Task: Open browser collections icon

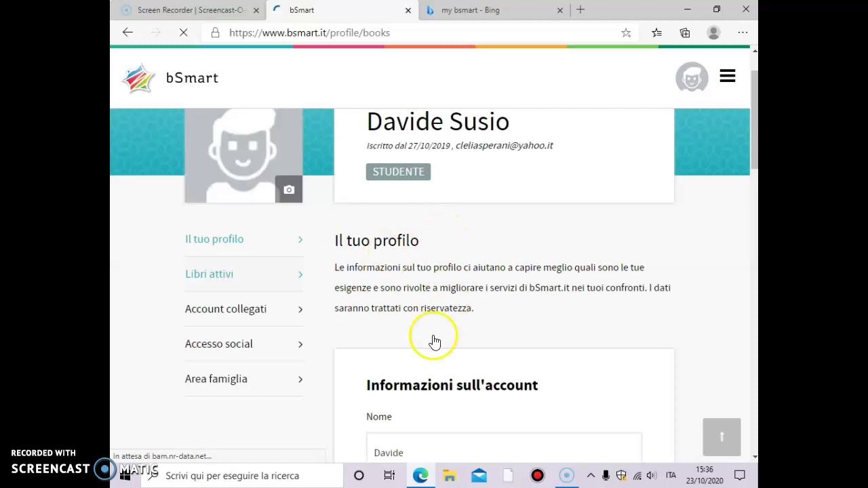Action: point(685,33)
